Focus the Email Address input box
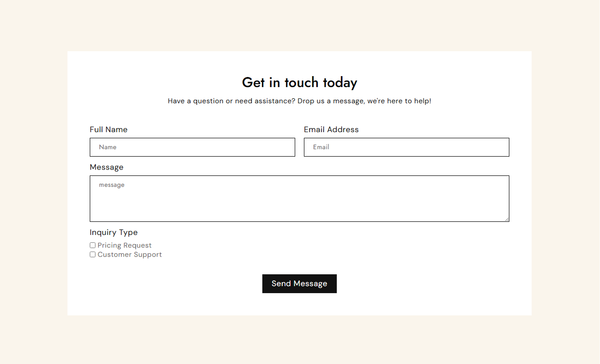 coord(406,147)
